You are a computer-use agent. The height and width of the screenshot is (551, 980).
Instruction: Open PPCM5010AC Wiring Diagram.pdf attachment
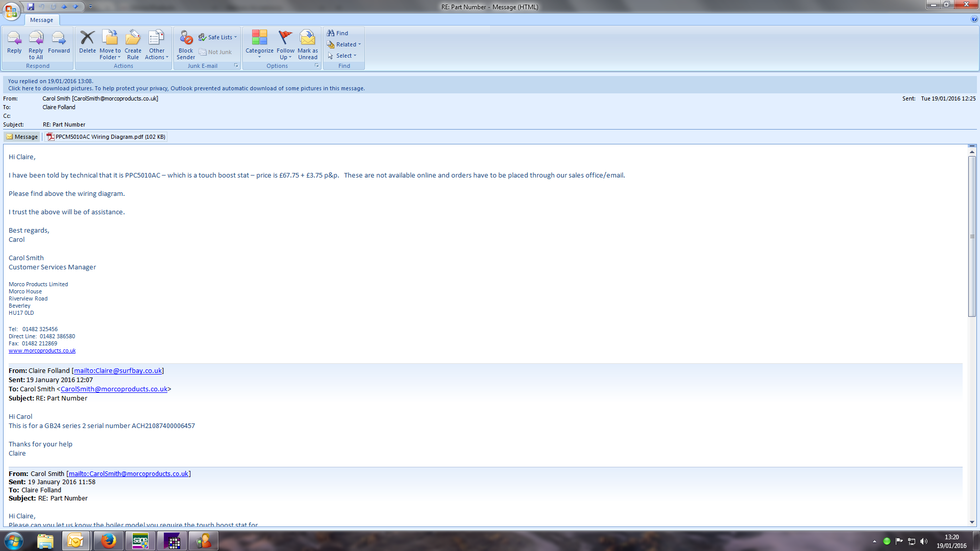pyautogui.click(x=106, y=137)
